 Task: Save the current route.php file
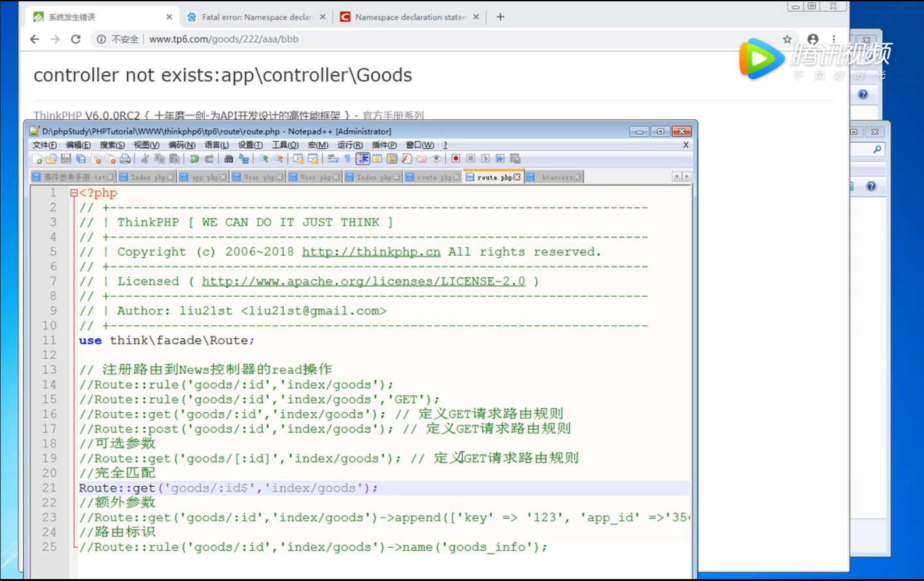pos(66,158)
